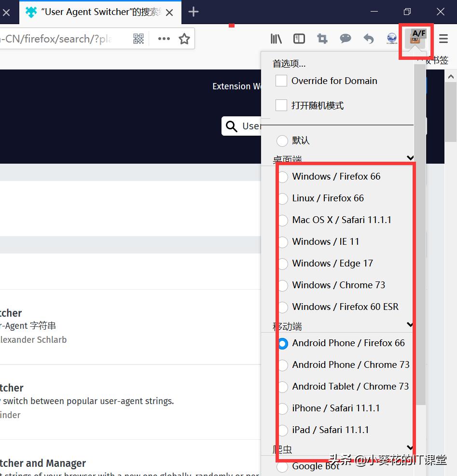Switch to Android Tablet / Chrome 73

[x=283, y=387]
